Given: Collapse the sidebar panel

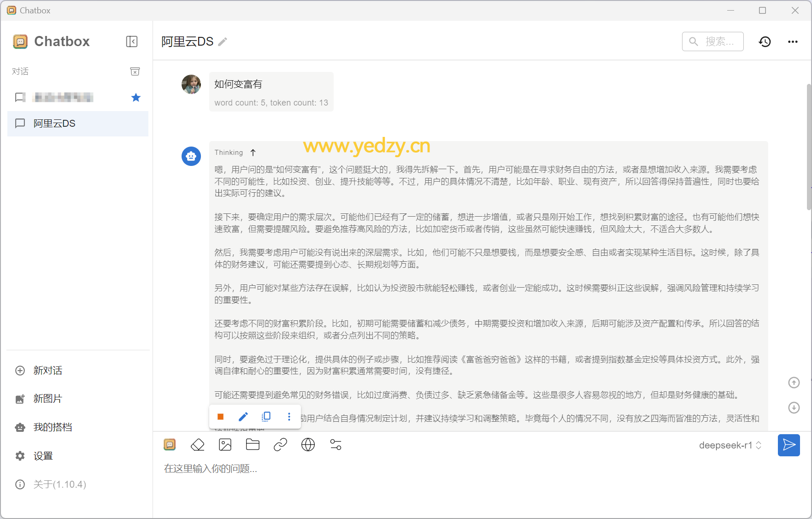Looking at the screenshot, I should coord(132,41).
